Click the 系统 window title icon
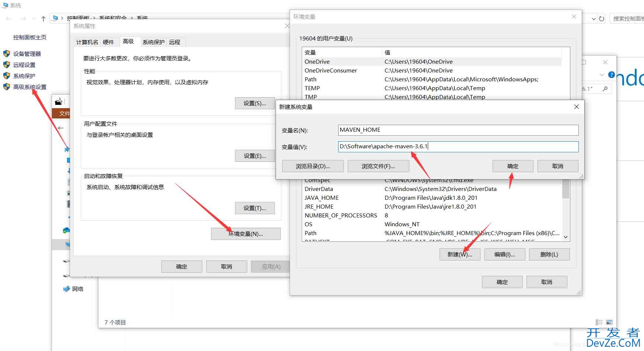 (5, 5)
